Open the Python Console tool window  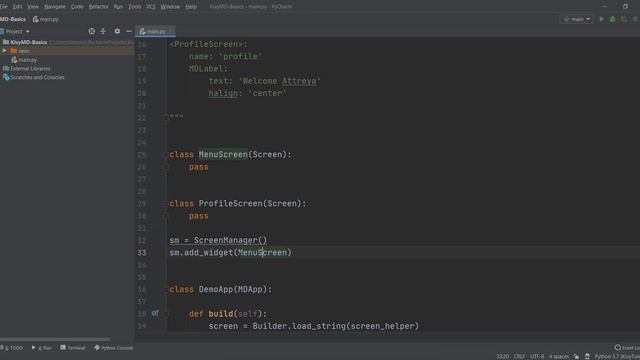114,348
